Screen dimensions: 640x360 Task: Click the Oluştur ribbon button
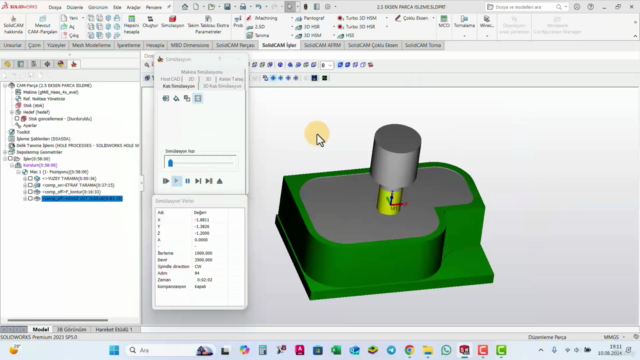150,22
